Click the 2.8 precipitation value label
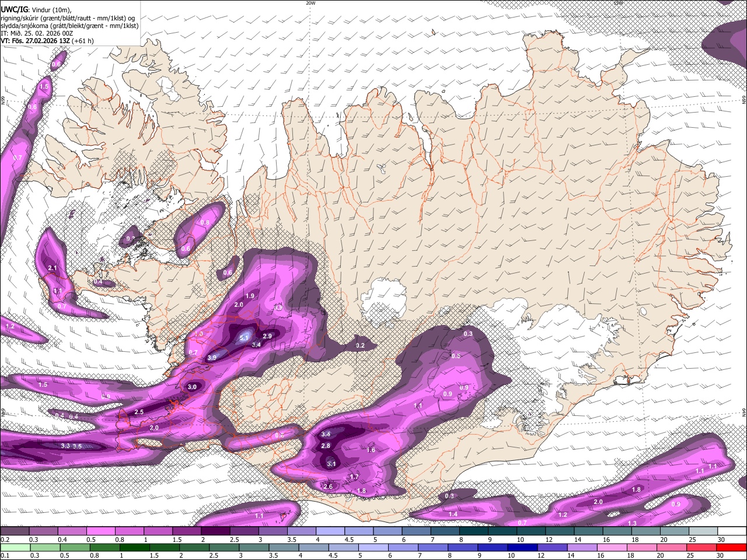 tap(326, 446)
